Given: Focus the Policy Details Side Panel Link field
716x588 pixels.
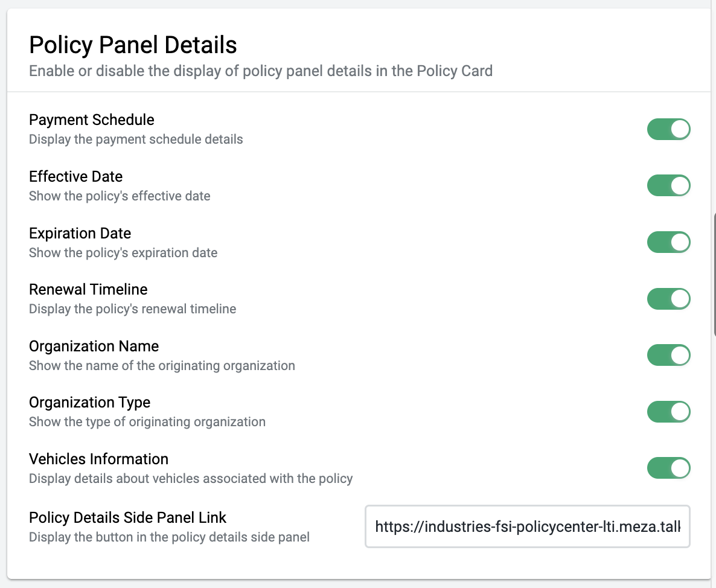Looking at the screenshot, I should 528,526.
